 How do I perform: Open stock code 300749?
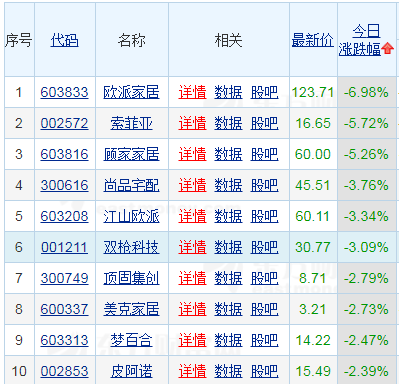tap(64, 278)
